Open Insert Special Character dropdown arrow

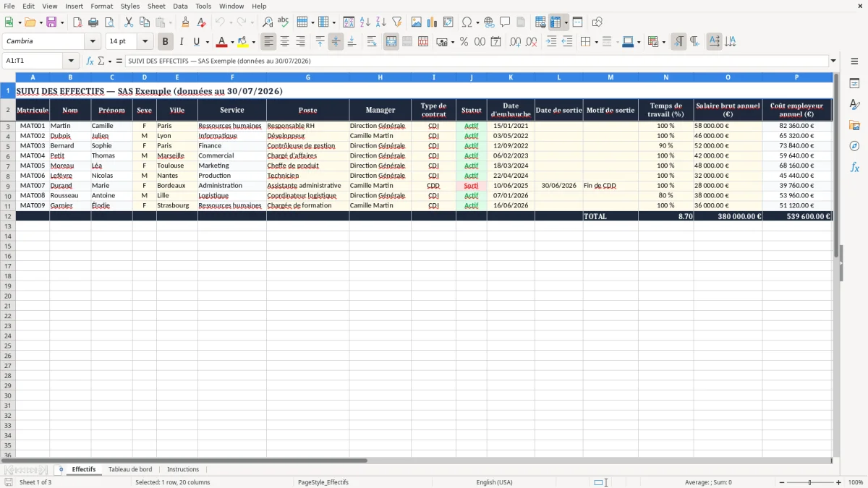click(477, 22)
